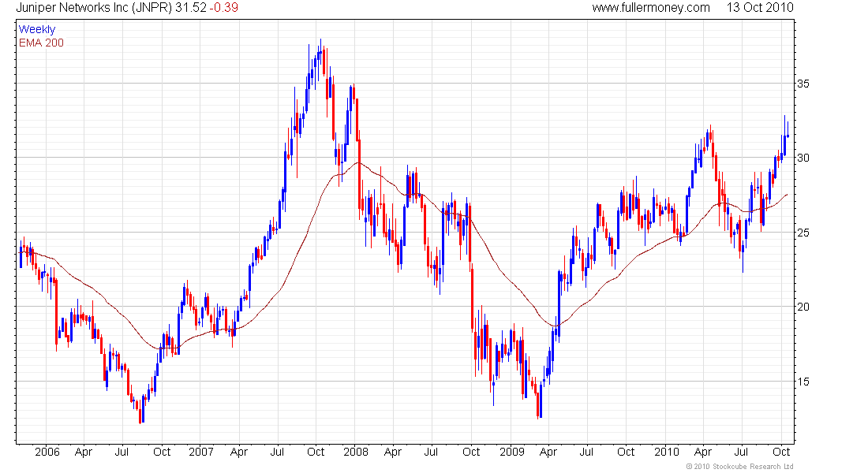Image resolution: width=868 pixels, height=473 pixels.
Task: Click the Apr label after 2007
Action: click(x=238, y=452)
